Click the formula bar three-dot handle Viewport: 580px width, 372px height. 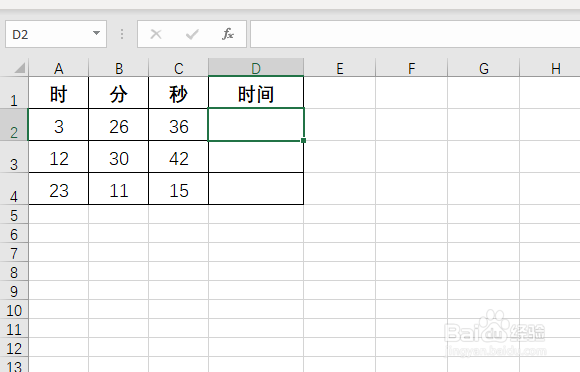(x=122, y=34)
